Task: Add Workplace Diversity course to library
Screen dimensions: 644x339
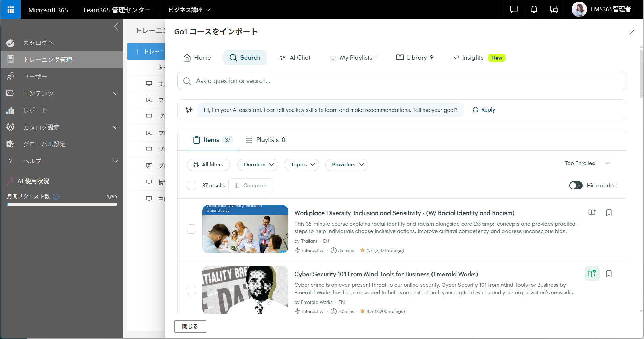Action: 592,212
